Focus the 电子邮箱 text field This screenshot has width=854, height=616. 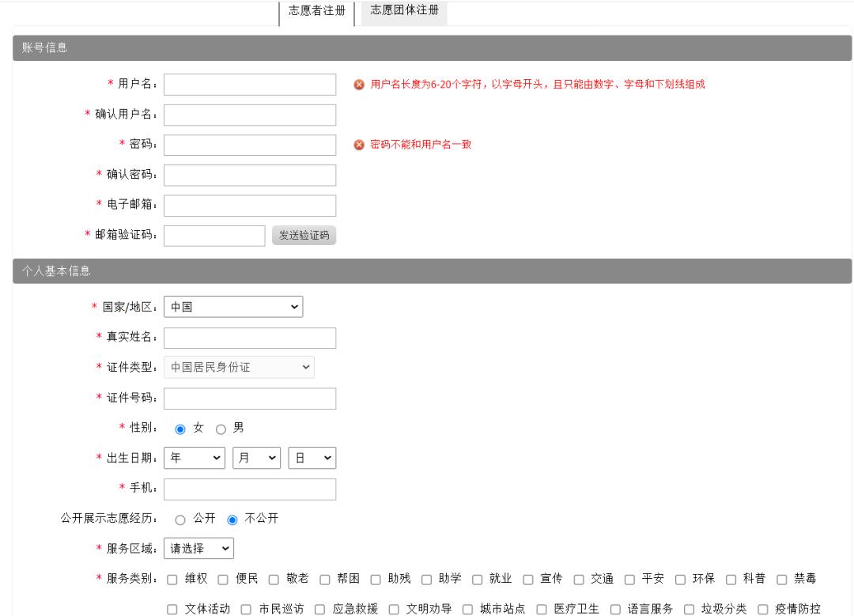249,205
